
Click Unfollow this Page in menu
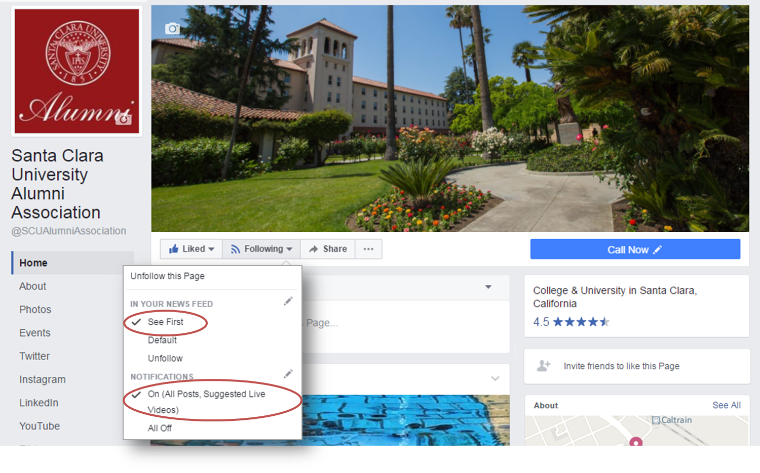coord(170,276)
